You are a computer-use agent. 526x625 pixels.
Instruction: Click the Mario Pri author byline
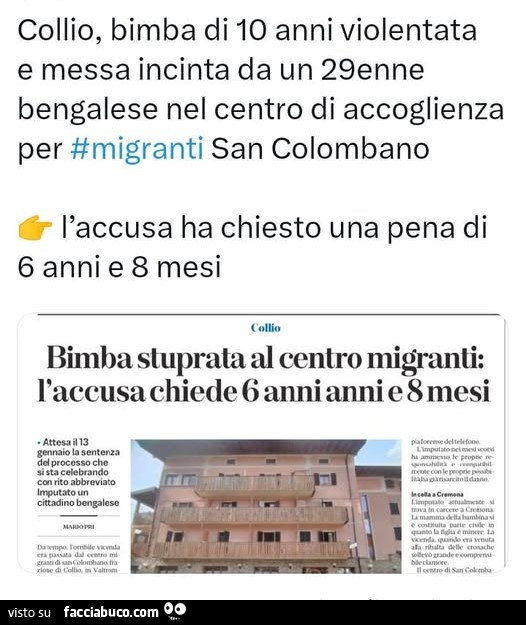(79, 527)
